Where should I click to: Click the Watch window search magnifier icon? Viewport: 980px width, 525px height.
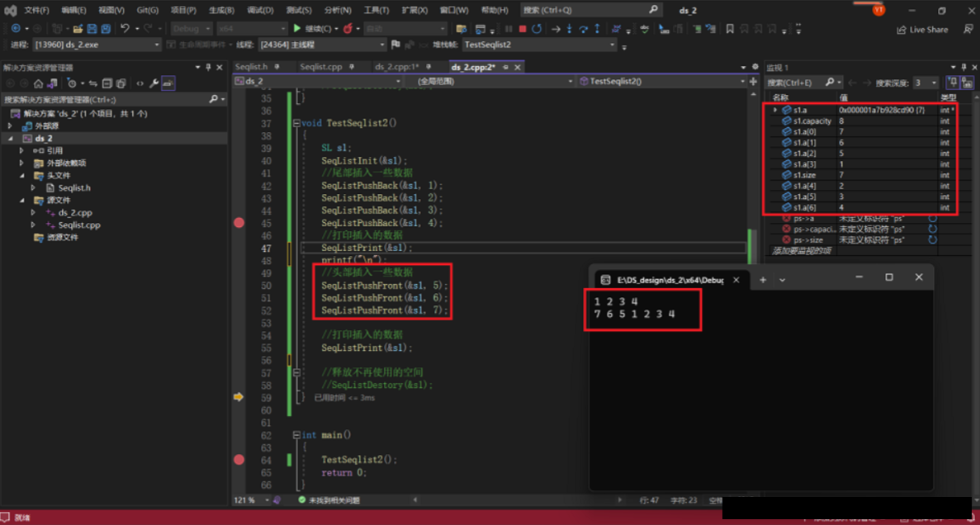point(830,83)
